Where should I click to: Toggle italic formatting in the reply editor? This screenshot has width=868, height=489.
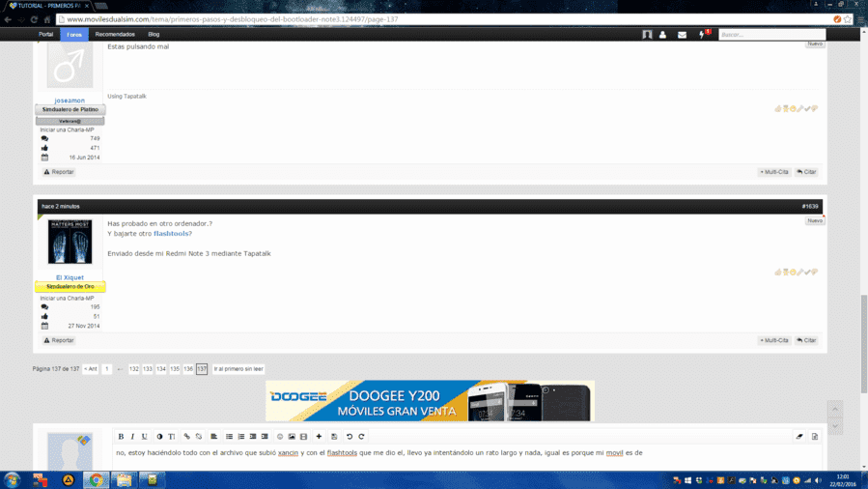pos(132,437)
